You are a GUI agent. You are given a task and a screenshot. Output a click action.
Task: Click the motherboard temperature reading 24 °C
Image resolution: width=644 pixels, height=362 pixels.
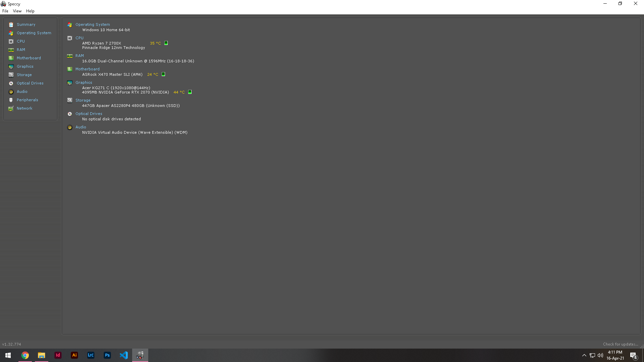[x=153, y=74]
